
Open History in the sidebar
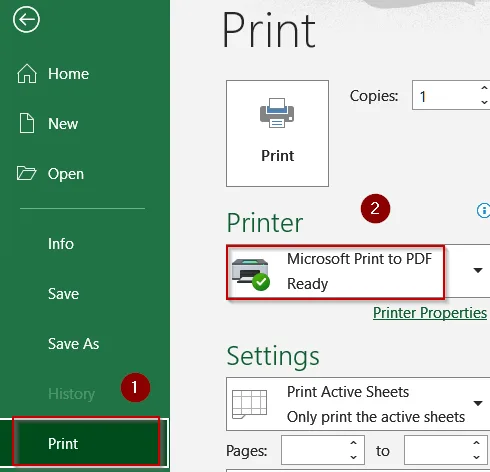pyautogui.click(x=71, y=394)
